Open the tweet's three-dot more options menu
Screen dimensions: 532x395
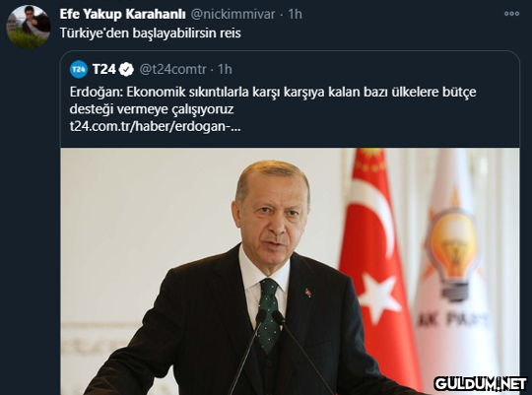point(511,14)
